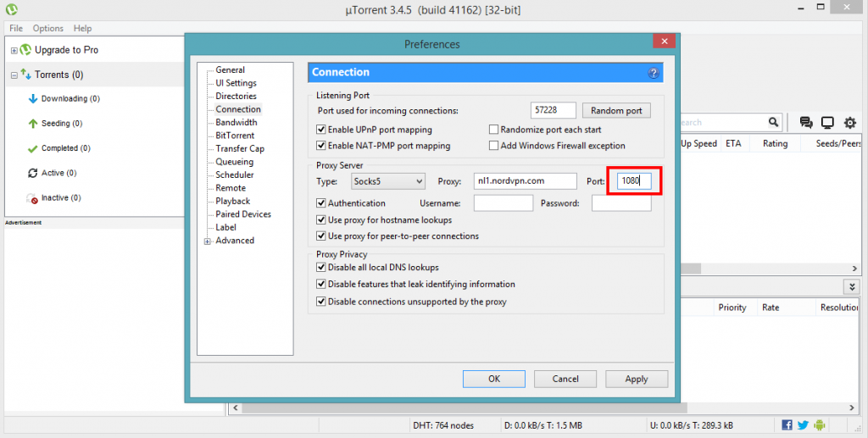Select BitTorrent in preferences tree
868x438 pixels.
(236, 136)
